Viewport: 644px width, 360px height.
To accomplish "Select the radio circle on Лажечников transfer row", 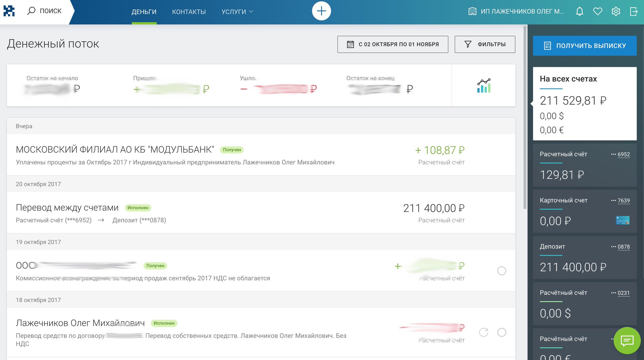I will pos(502,332).
